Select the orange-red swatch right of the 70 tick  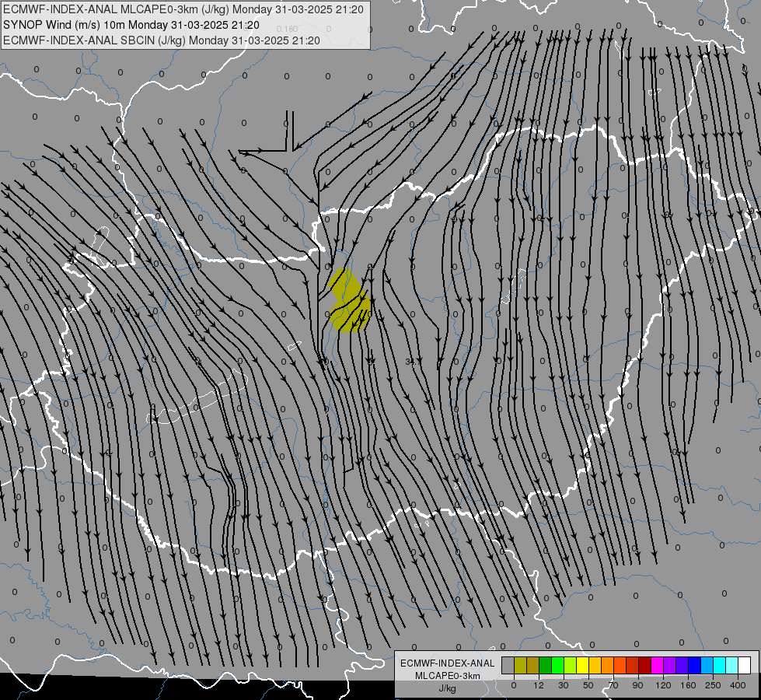[x=620, y=666]
